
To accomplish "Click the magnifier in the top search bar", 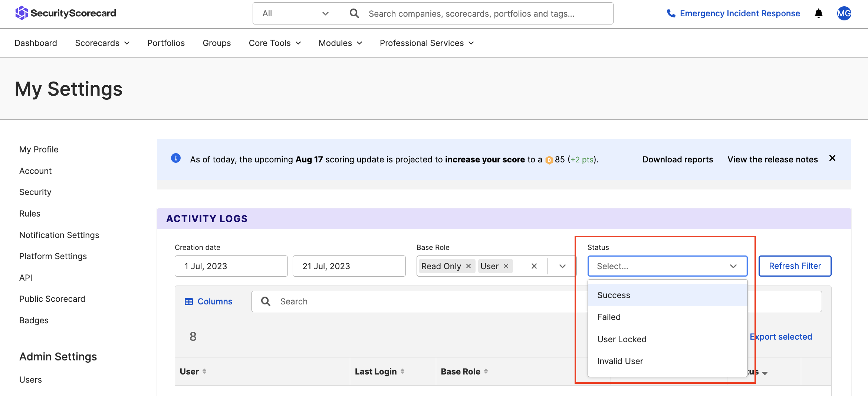I will click(354, 13).
